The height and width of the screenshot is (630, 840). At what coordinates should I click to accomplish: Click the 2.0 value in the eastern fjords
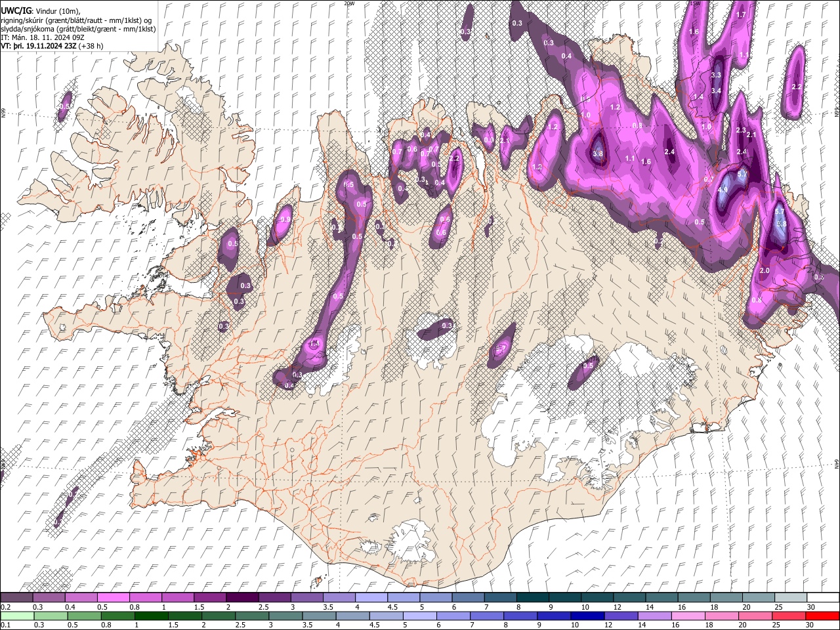tap(764, 270)
